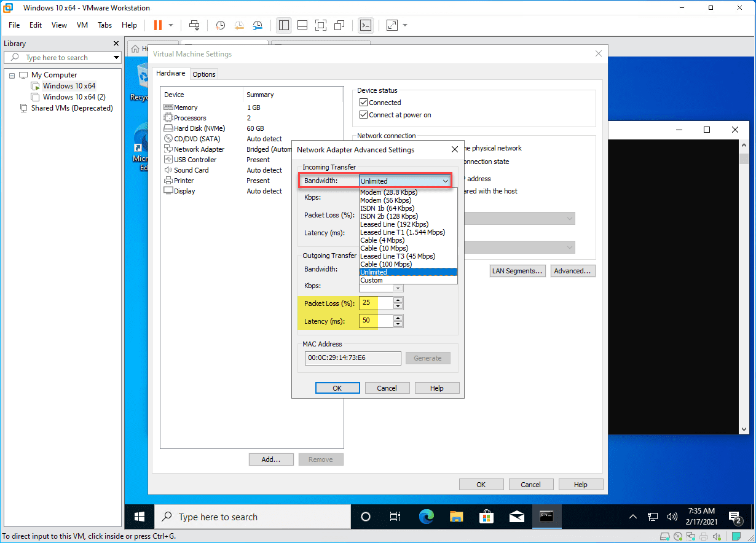Enter full screen mode via toolbar icon

tap(320, 25)
